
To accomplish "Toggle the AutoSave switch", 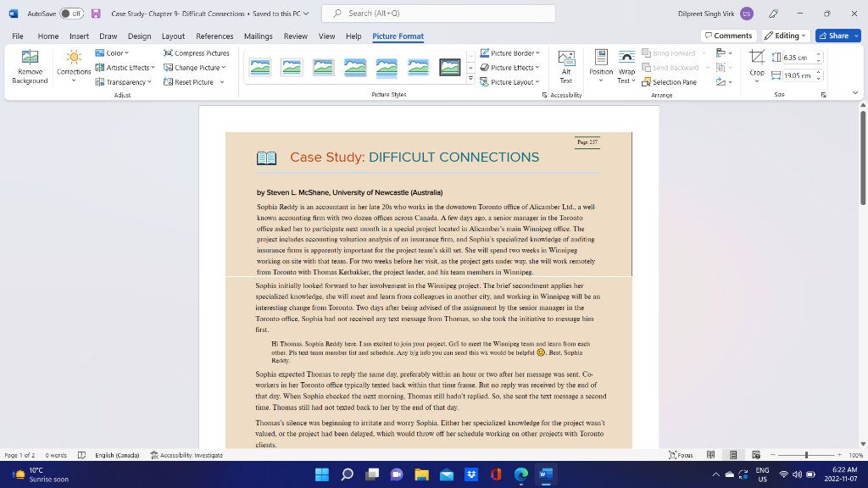I will pyautogui.click(x=71, y=14).
